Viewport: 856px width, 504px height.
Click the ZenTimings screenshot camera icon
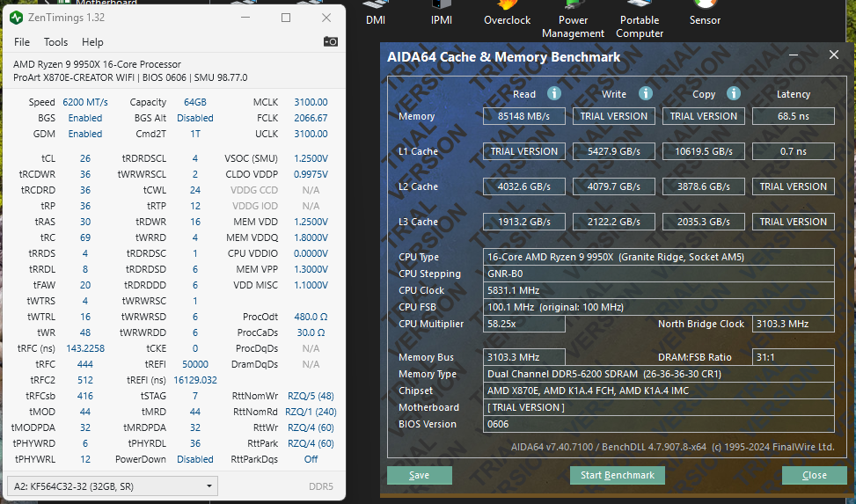coord(330,41)
